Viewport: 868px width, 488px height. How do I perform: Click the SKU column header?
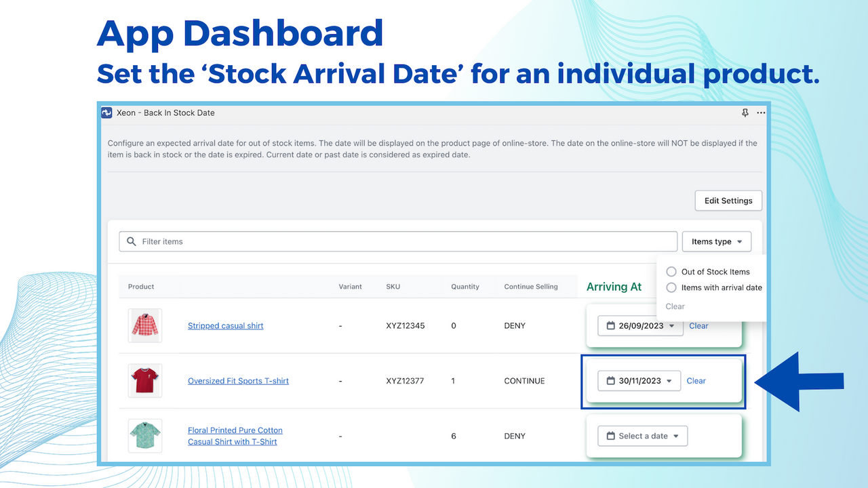pyautogui.click(x=393, y=287)
